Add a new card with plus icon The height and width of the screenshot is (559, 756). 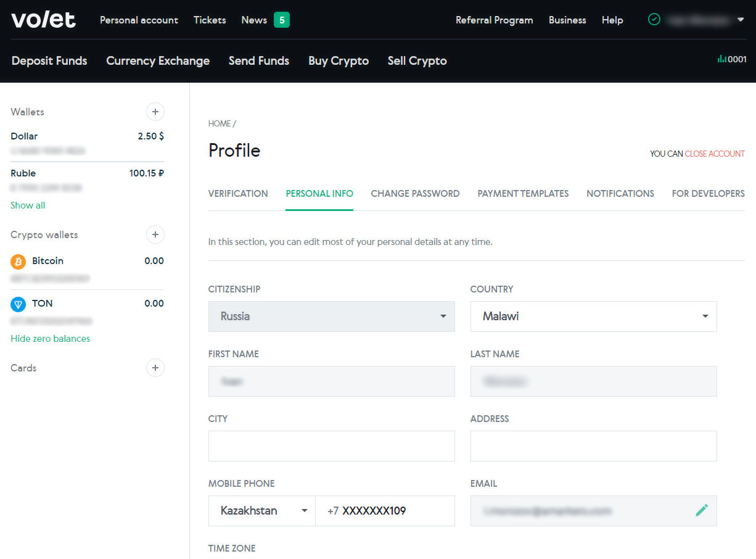pyautogui.click(x=155, y=368)
